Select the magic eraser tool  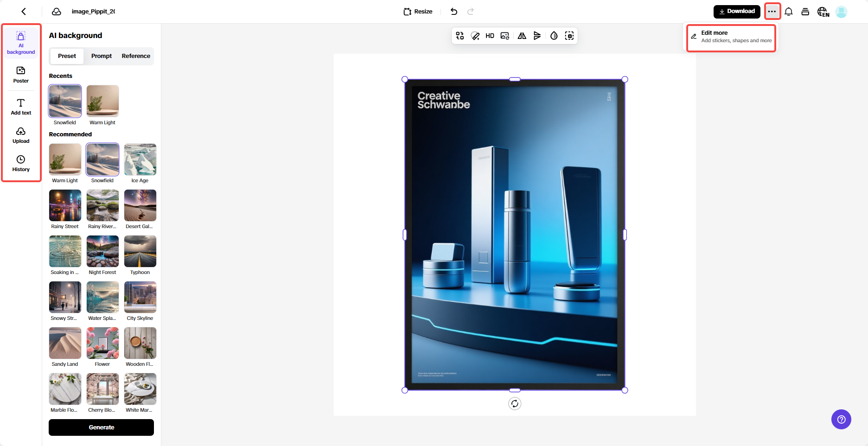[475, 36]
